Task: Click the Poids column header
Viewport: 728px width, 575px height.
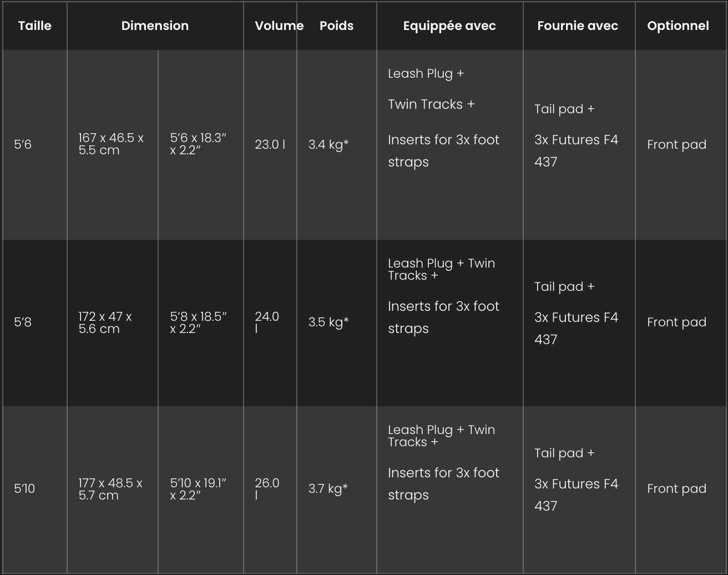Action: (336, 26)
